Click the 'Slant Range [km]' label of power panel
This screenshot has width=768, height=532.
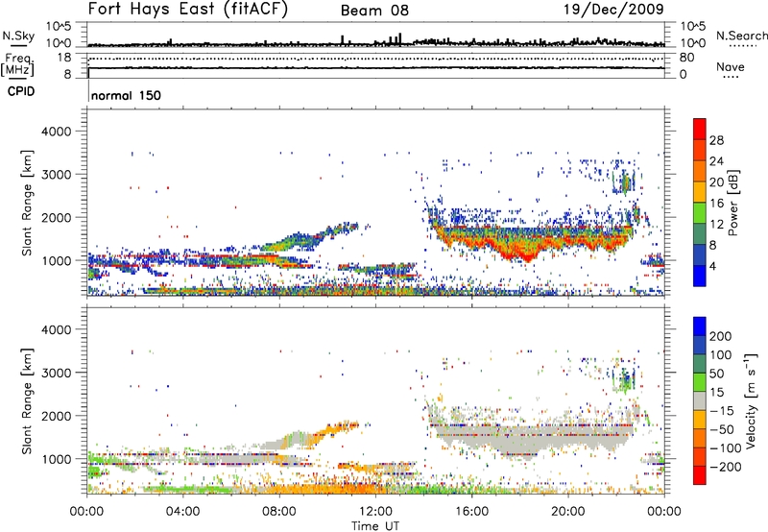click(27, 203)
